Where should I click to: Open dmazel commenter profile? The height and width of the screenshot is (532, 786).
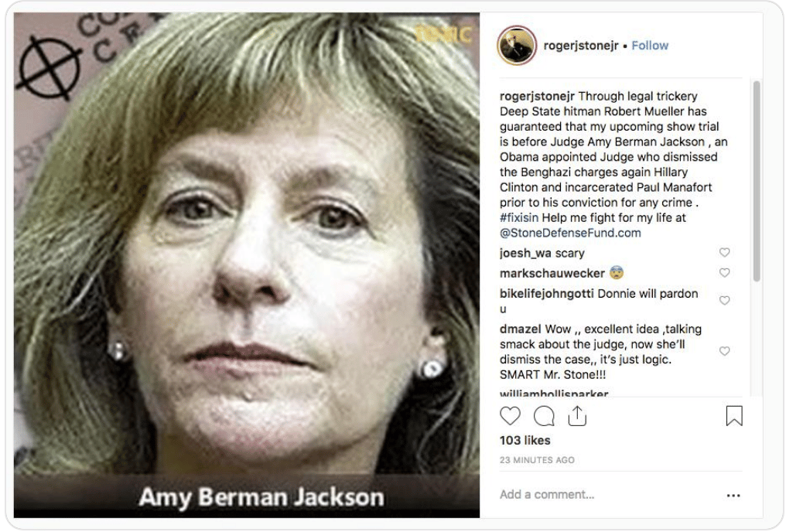point(521,329)
